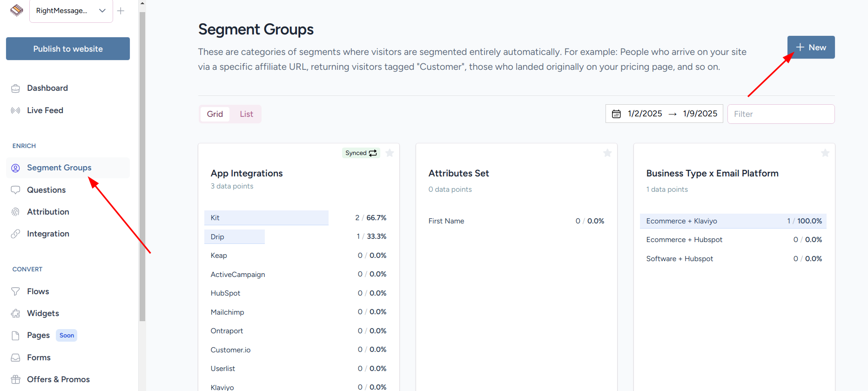Click the Widgets puzzle piece icon
868x391 pixels.
(15, 313)
